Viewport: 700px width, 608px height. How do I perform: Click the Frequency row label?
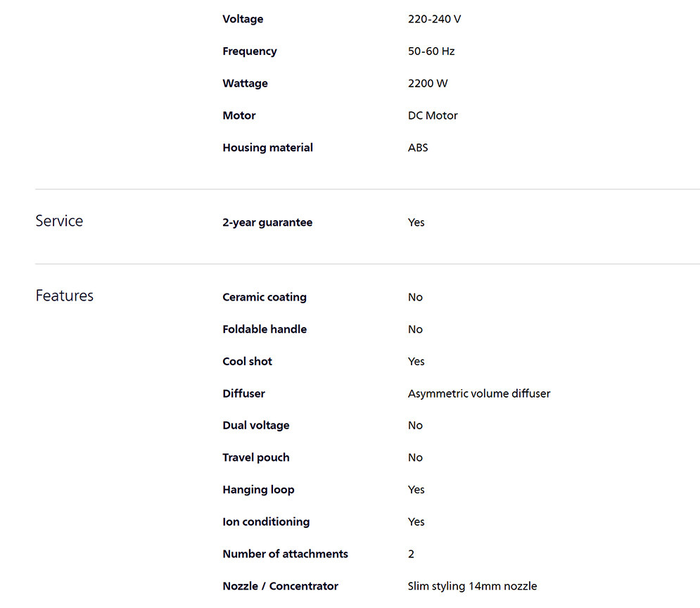tap(250, 51)
